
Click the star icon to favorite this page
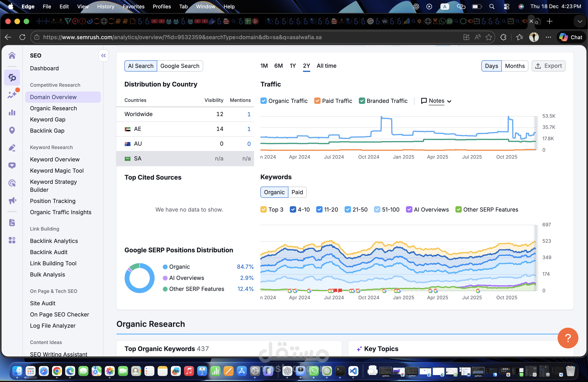pyautogui.click(x=489, y=37)
